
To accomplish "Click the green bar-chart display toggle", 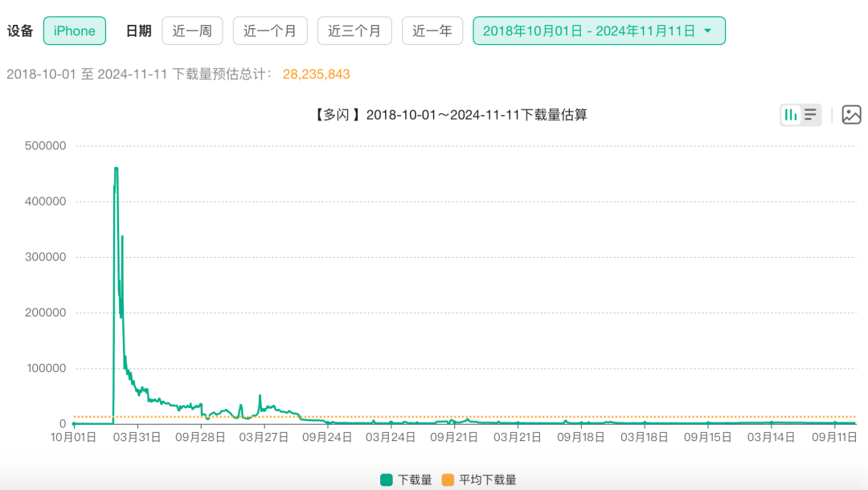I will [x=792, y=115].
